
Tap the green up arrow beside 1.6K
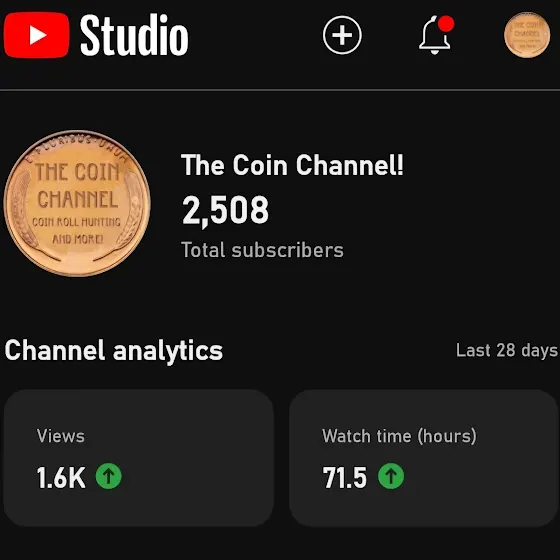(x=109, y=476)
